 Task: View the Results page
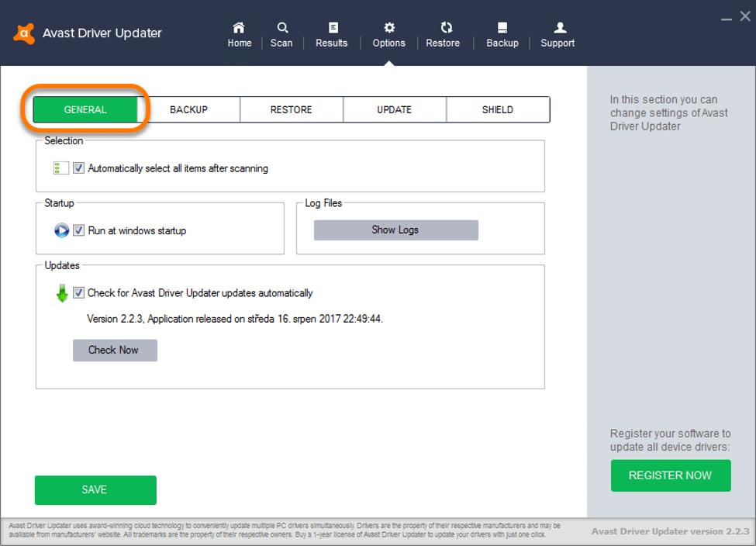pos(331,33)
